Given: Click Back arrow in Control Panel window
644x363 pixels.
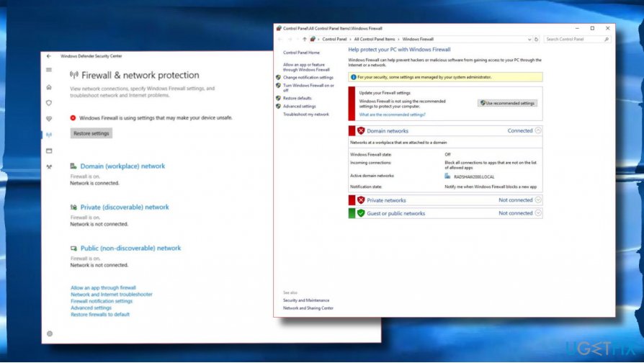Looking at the screenshot, I should point(280,40).
